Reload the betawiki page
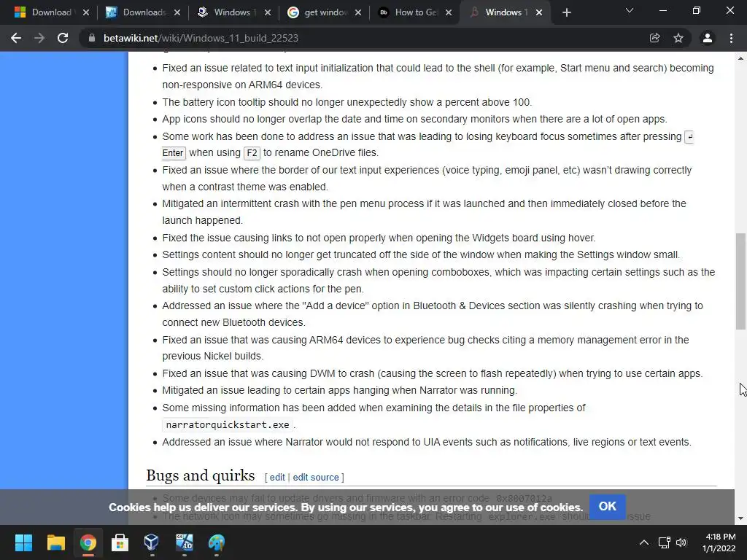Viewport: 747px width, 560px height. pos(63,38)
